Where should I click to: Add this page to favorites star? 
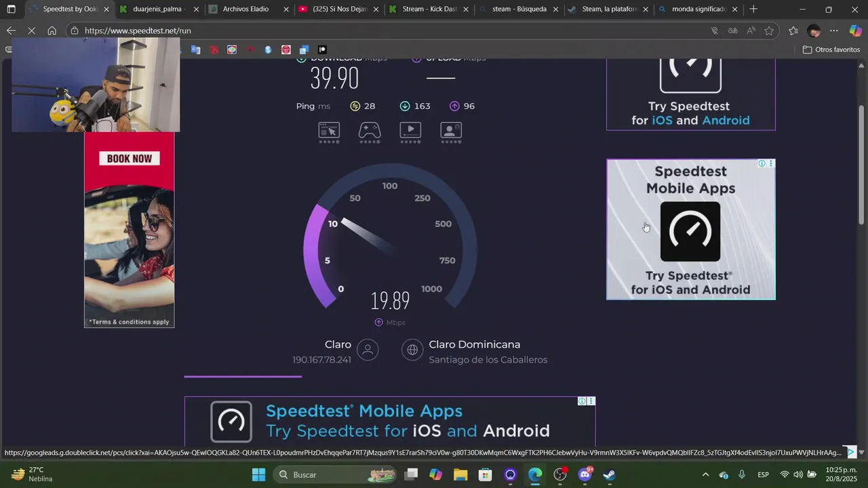[x=769, y=30]
